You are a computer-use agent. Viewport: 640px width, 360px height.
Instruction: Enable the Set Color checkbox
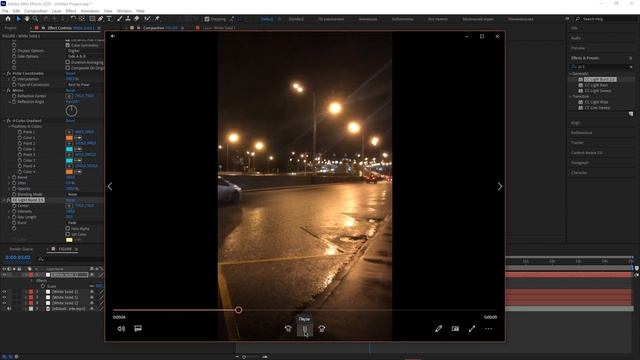click(68, 234)
